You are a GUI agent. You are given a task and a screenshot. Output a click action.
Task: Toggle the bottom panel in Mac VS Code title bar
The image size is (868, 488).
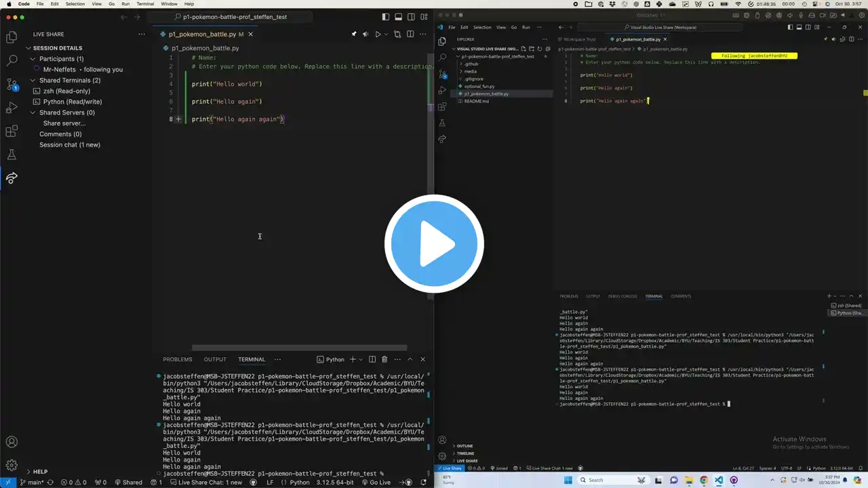pos(399,17)
